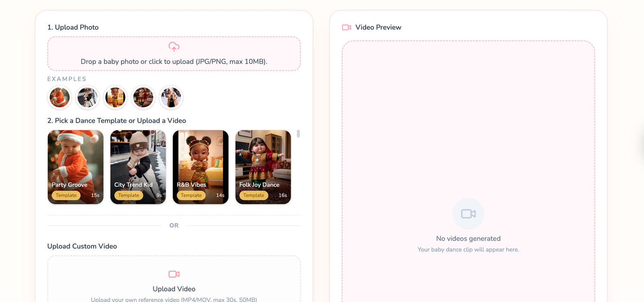Select the Santa-suit baby example photo
Viewport: 644px width, 302px height.
(x=60, y=98)
